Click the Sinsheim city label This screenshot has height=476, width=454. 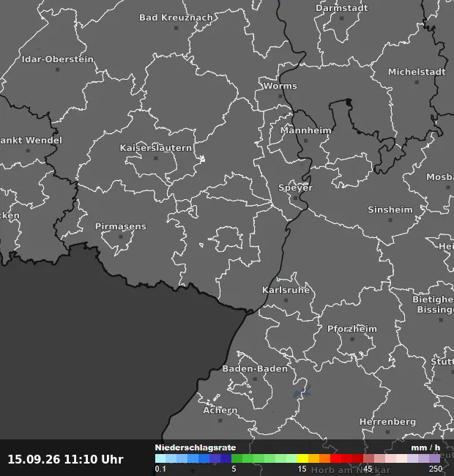point(390,209)
